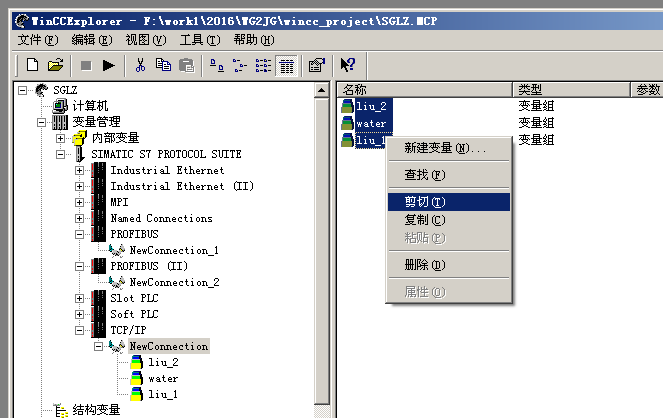The image size is (663, 418).
Task: Activate runtime with the play icon
Action: [108, 66]
